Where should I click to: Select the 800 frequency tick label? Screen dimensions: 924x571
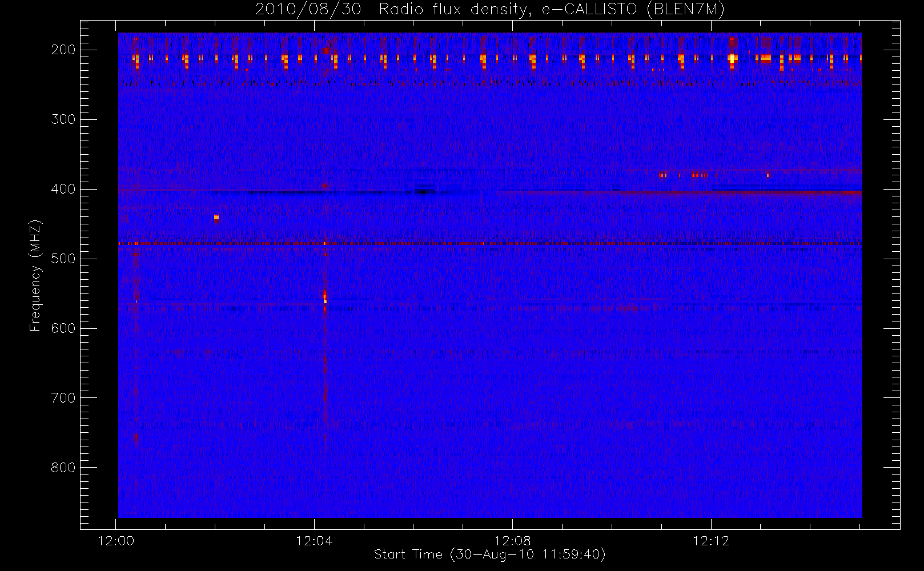[63, 468]
